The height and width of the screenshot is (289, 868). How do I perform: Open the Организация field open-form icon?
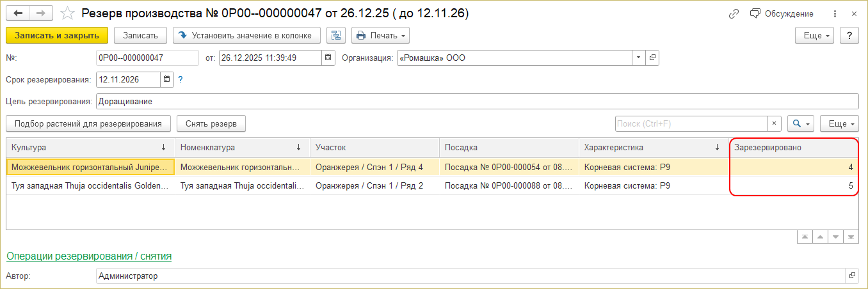652,58
